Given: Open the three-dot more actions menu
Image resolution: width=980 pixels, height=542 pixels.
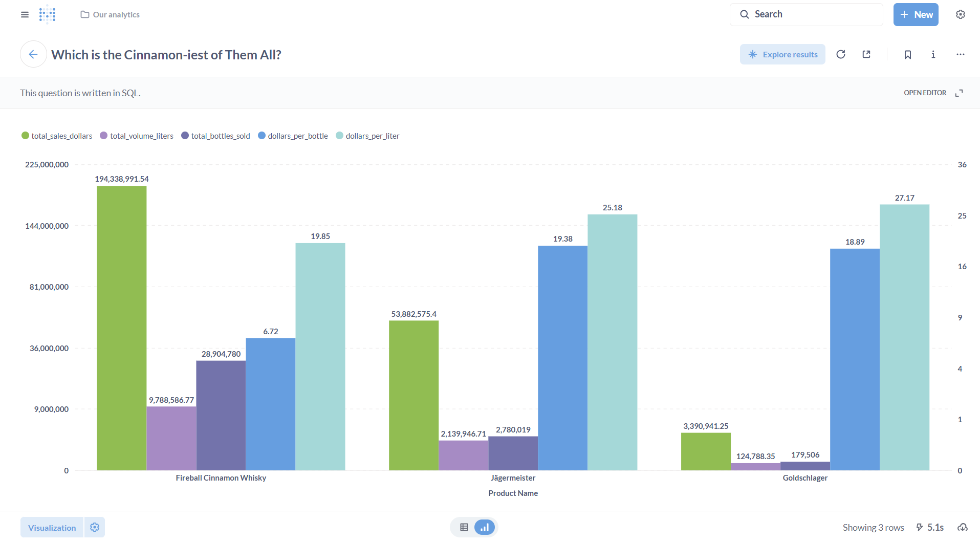Looking at the screenshot, I should [960, 54].
